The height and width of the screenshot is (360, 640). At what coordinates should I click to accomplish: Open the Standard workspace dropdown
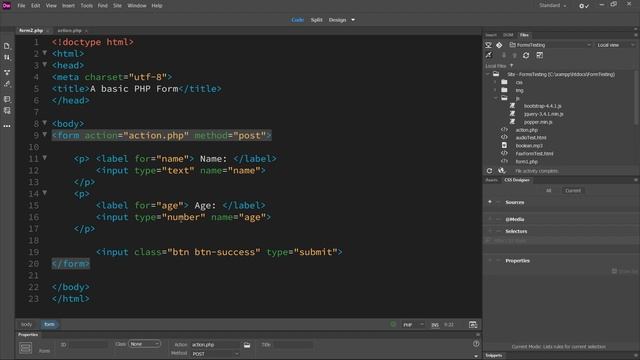click(553, 6)
